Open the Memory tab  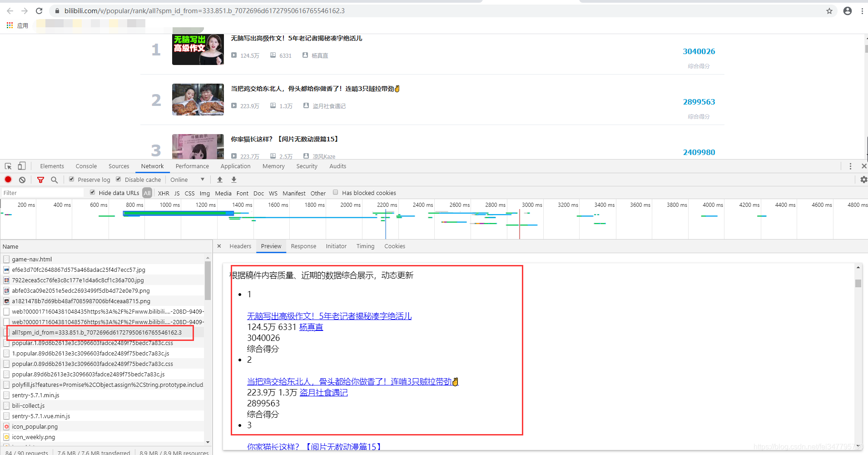pyautogui.click(x=273, y=166)
